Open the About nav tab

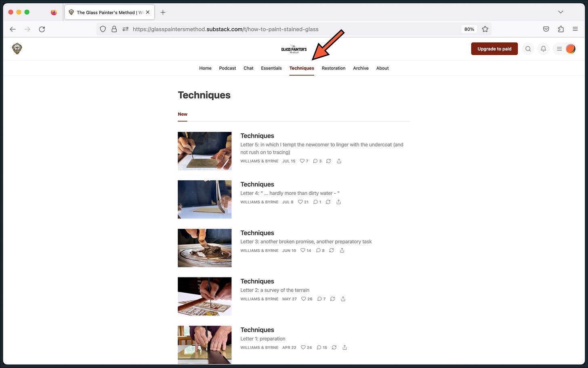click(382, 68)
